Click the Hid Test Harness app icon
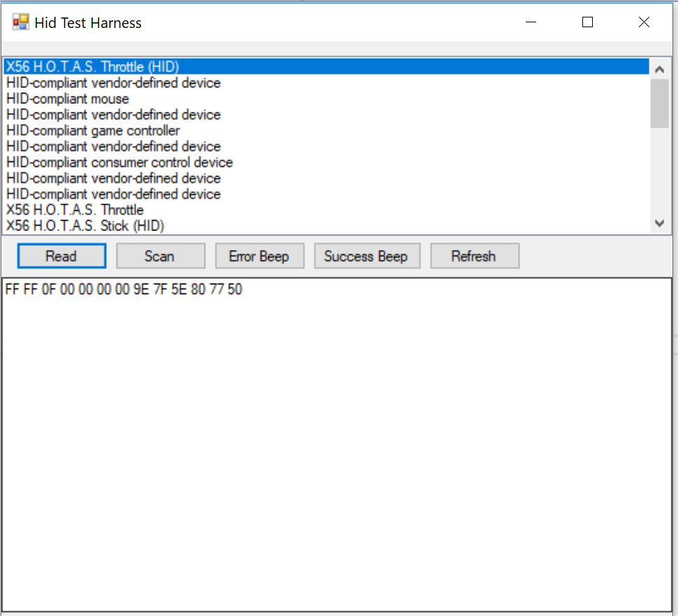Viewport: 678px width, 616px height. point(20,22)
